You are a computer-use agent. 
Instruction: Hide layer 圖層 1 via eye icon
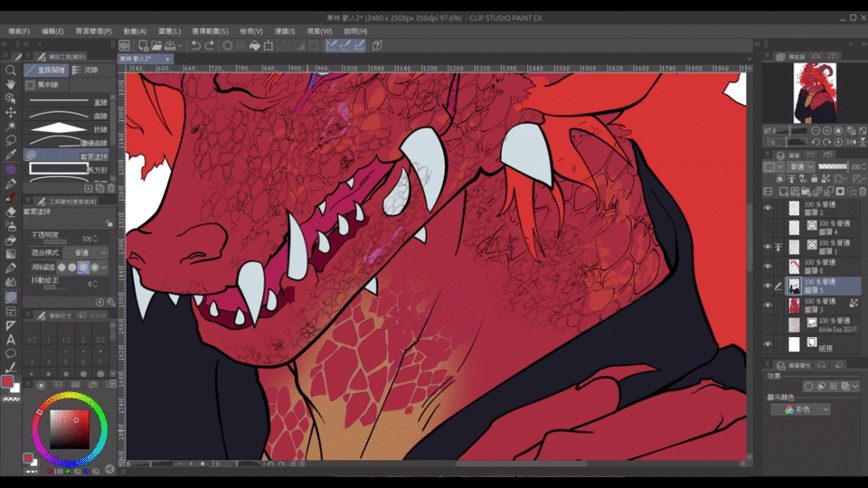point(768,247)
